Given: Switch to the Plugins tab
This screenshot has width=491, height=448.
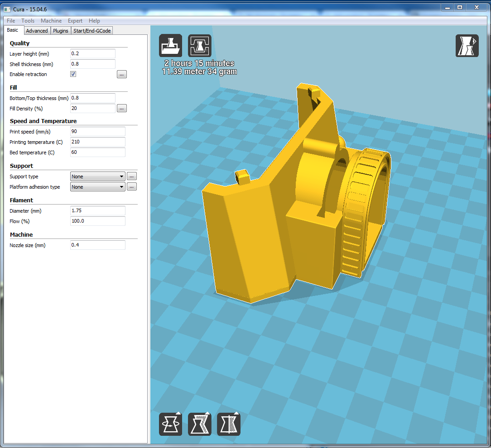Looking at the screenshot, I should [x=60, y=31].
